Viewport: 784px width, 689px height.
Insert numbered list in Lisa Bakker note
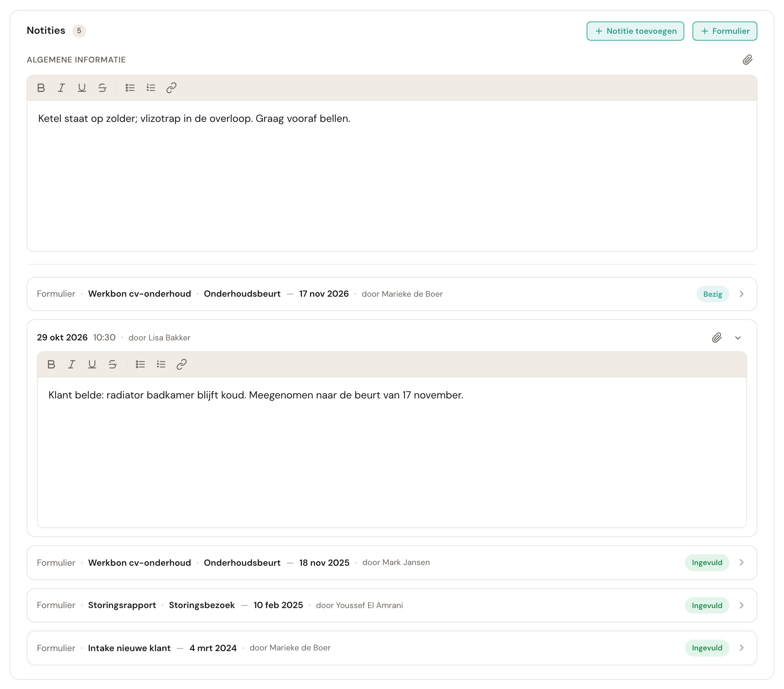161,364
